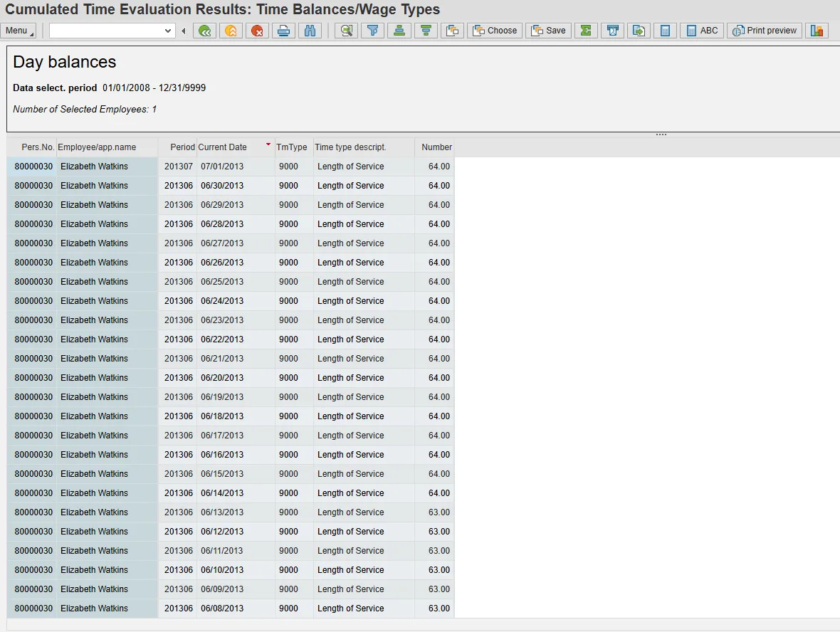This screenshot has height=632, width=840.
Task: Click the Print preview button
Action: coord(764,31)
